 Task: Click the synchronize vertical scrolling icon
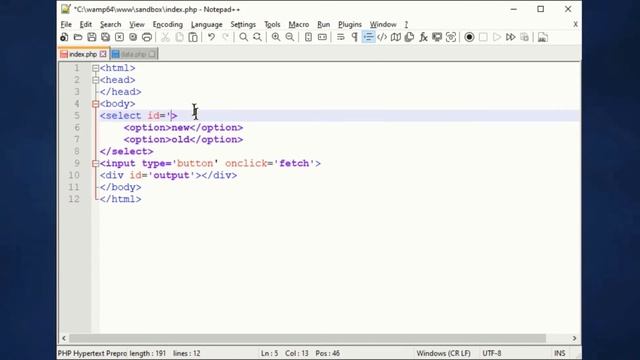308,37
